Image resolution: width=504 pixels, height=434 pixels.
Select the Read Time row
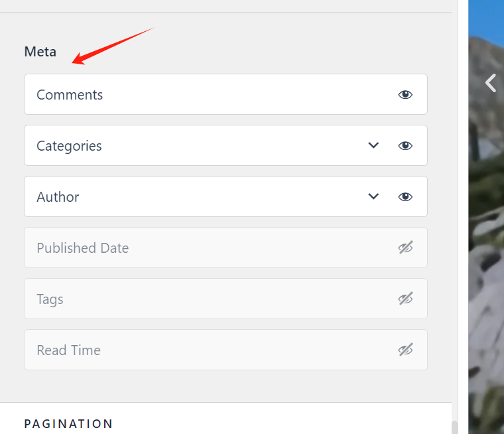pyautogui.click(x=68, y=350)
